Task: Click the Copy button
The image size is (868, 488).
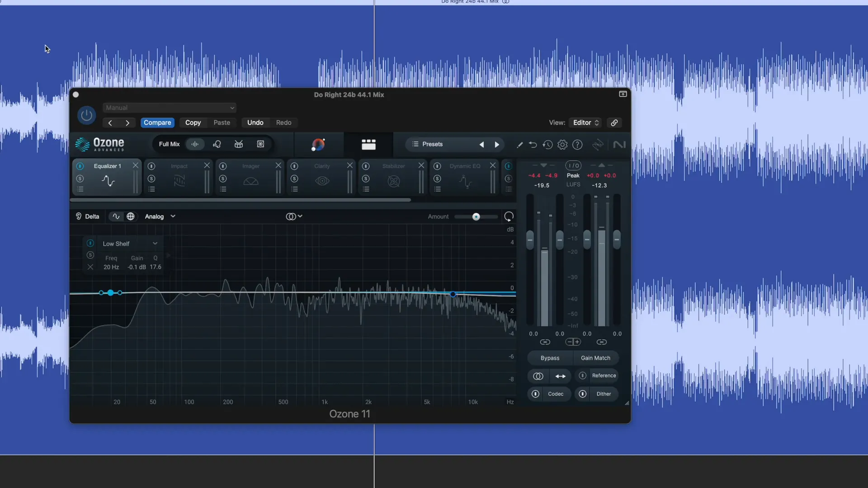Action: click(x=193, y=122)
